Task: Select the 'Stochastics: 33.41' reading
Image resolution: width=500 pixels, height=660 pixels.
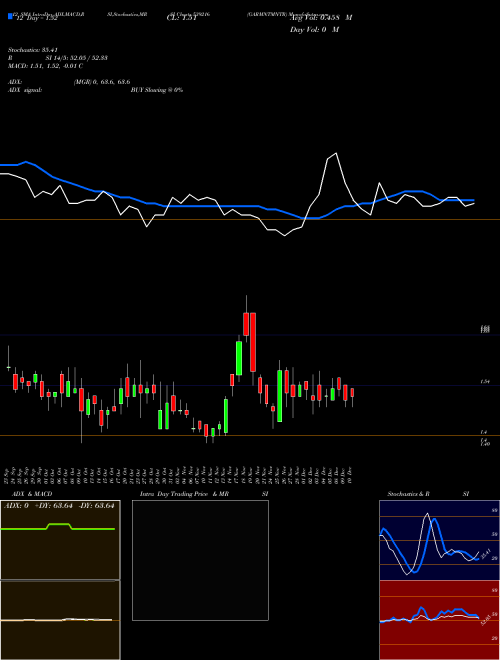Action: (x=32, y=50)
